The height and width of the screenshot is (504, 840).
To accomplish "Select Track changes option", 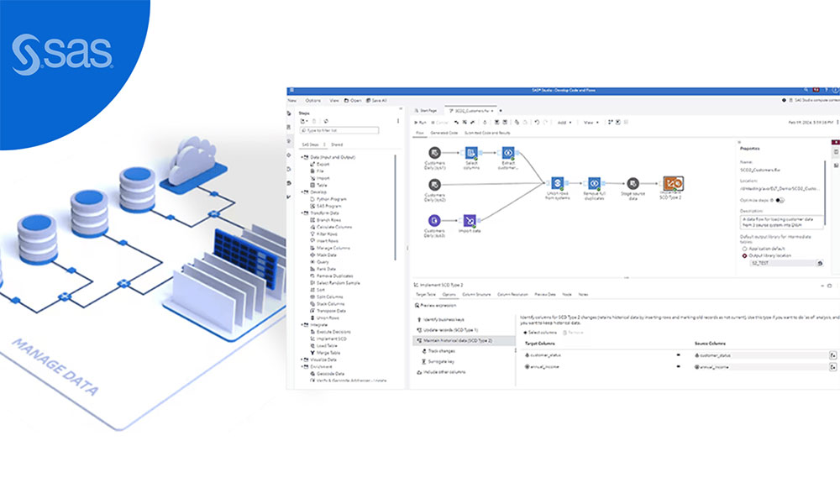I will coord(438,351).
